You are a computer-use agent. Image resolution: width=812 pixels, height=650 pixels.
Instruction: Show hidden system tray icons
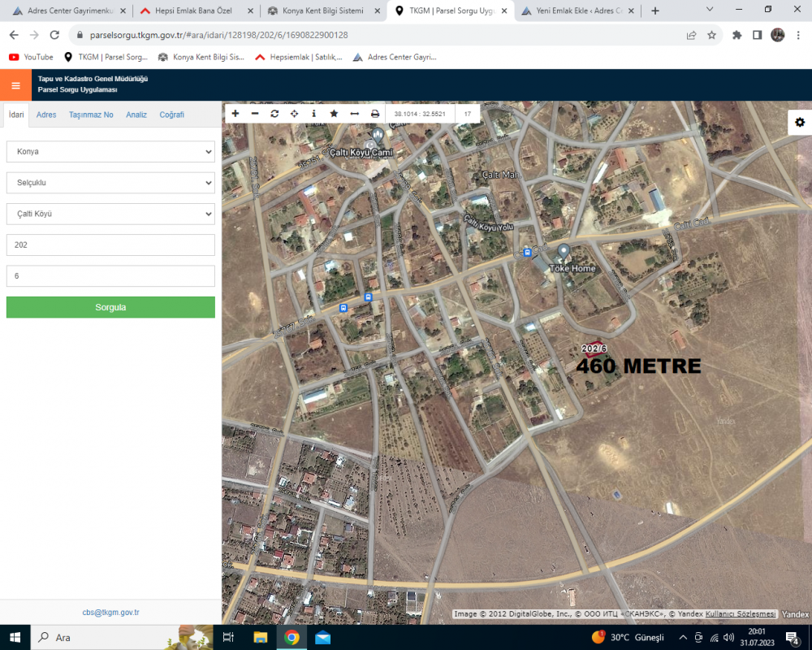tap(683, 637)
